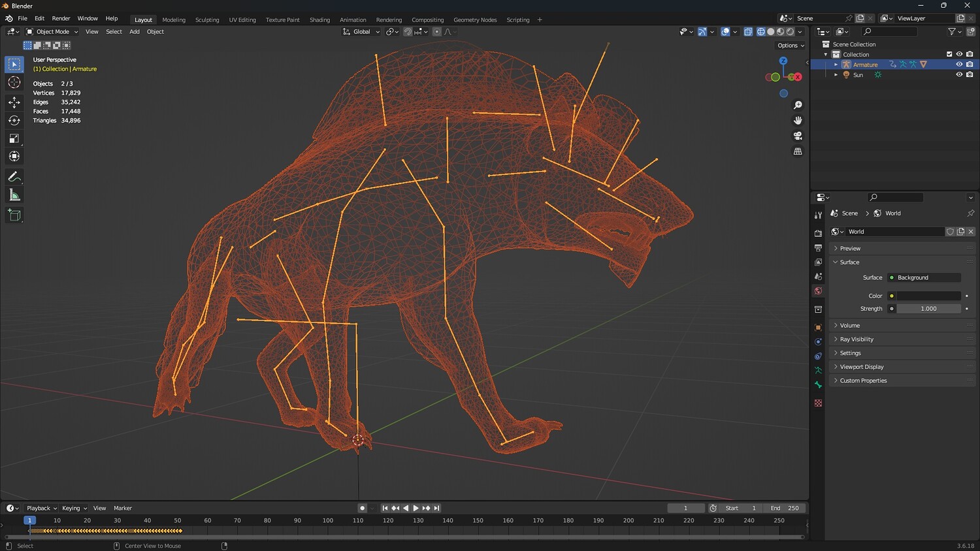This screenshot has width=980, height=551.
Task: Open Global transform orientation dropdown
Action: [x=361, y=31]
